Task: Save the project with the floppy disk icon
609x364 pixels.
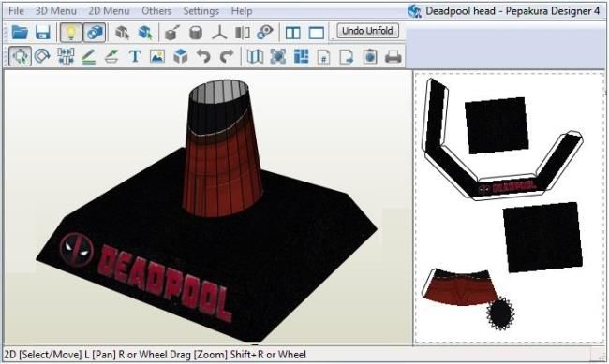Action: pyautogui.click(x=43, y=32)
